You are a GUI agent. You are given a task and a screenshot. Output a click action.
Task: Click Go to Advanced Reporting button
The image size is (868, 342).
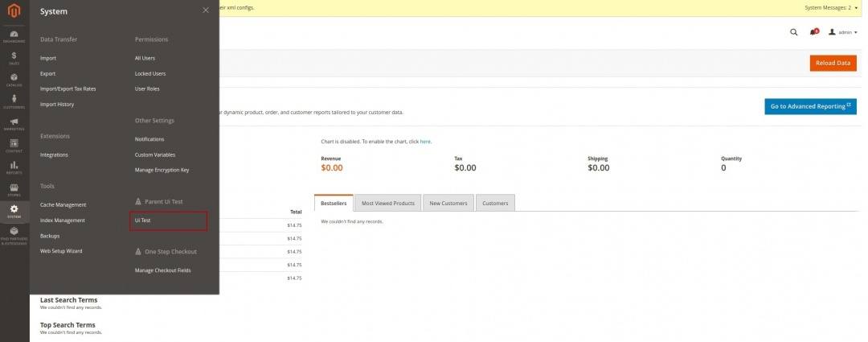point(810,106)
